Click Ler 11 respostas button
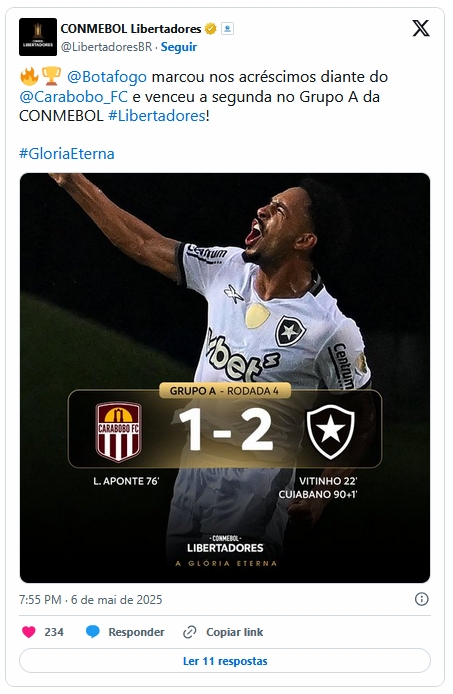Screen dimensions: 453x694 [x=225, y=661]
